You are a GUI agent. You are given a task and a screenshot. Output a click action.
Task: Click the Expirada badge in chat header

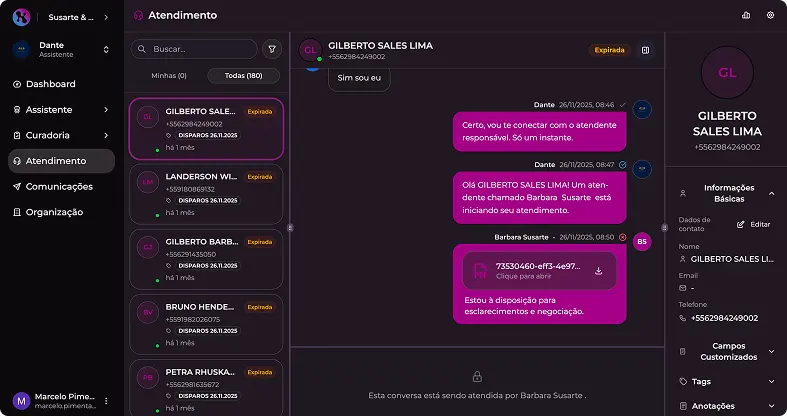click(x=609, y=50)
